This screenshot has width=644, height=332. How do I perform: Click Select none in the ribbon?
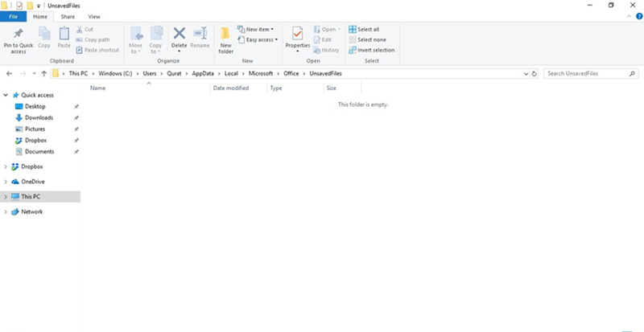tap(367, 39)
